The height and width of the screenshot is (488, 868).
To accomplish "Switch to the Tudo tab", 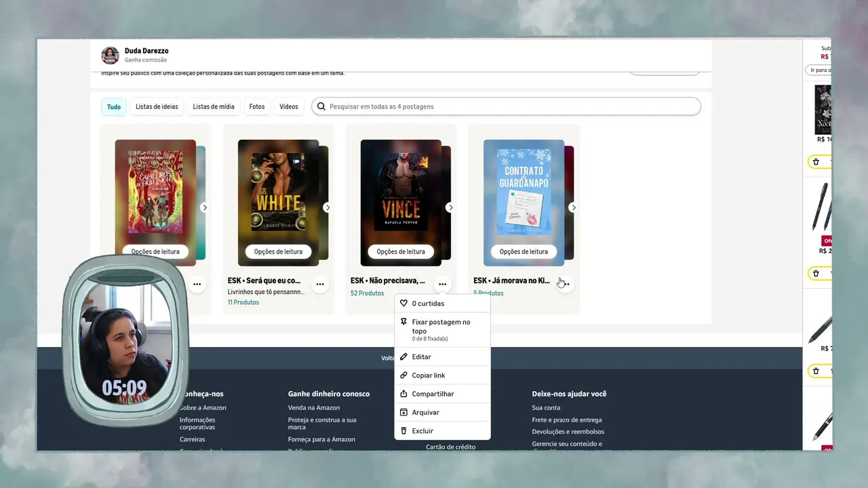I will (114, 106).
